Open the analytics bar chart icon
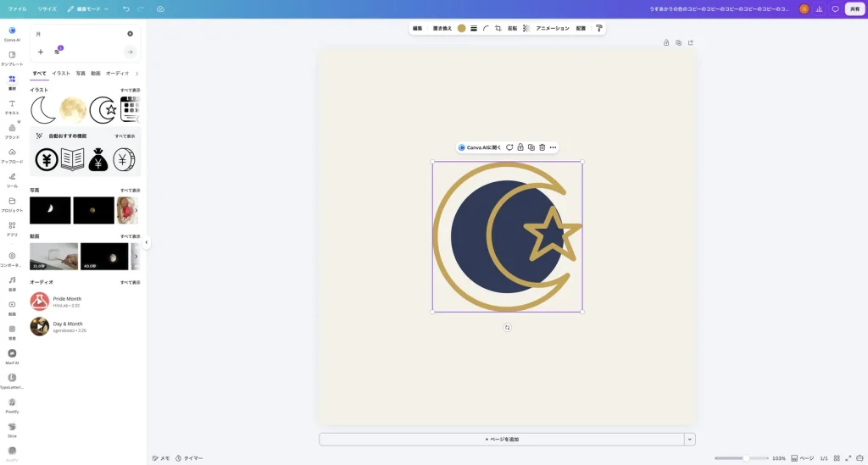The width and height of the screenshot is (868, 465). (820, 8)
